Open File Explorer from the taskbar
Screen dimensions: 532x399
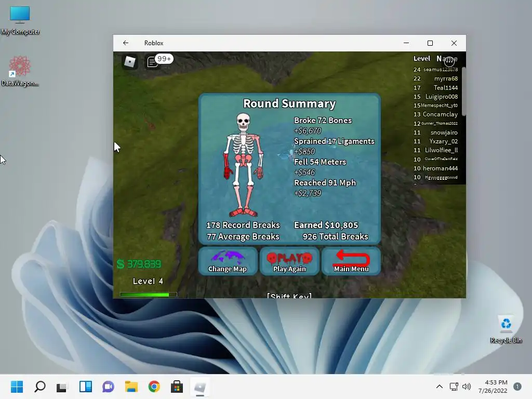click(x=131, y=387)
